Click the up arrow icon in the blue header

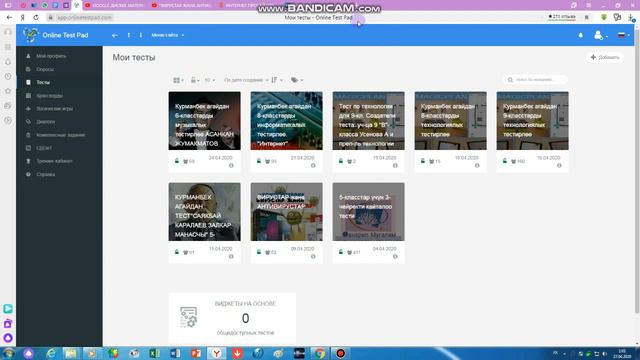129,36
